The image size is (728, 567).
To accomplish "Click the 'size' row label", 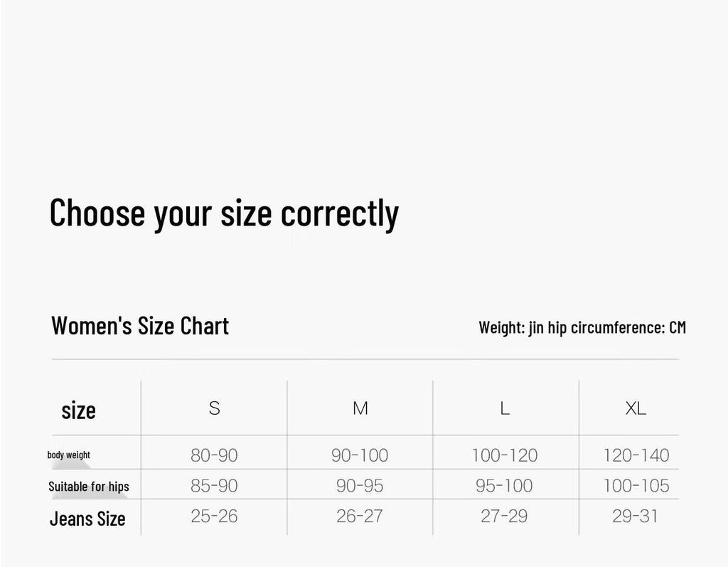I will pos(78,410).
